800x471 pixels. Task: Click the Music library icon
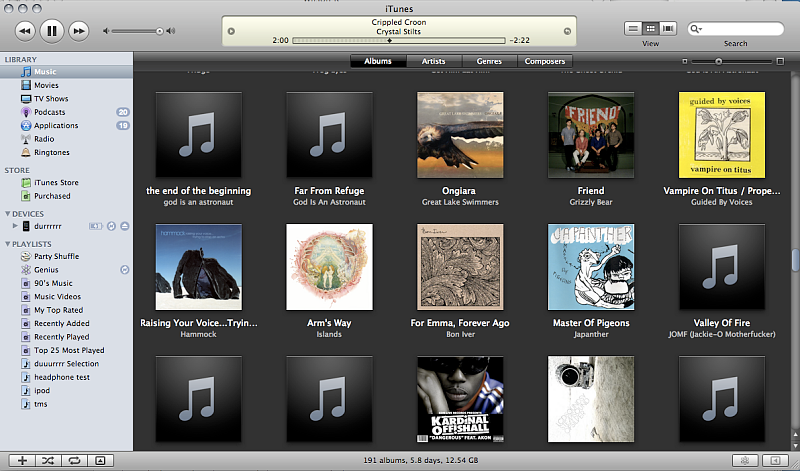(x=26, y=71)
